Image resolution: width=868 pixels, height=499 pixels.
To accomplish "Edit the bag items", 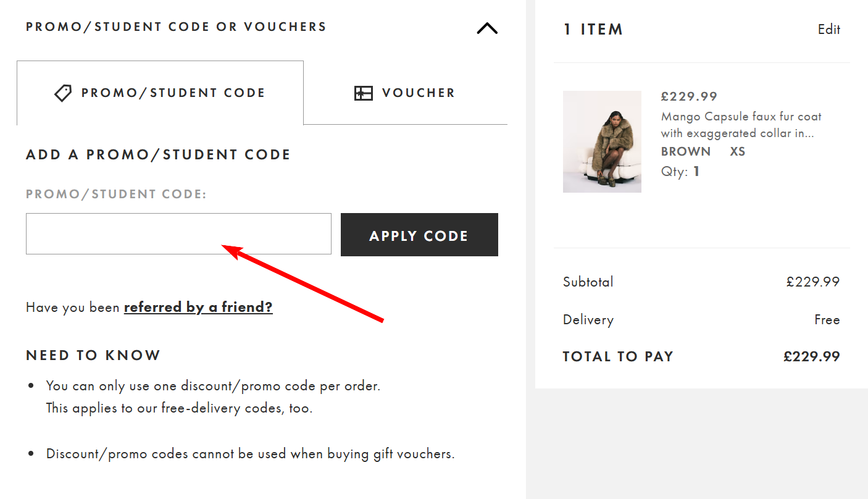I will tap(828, 30).
